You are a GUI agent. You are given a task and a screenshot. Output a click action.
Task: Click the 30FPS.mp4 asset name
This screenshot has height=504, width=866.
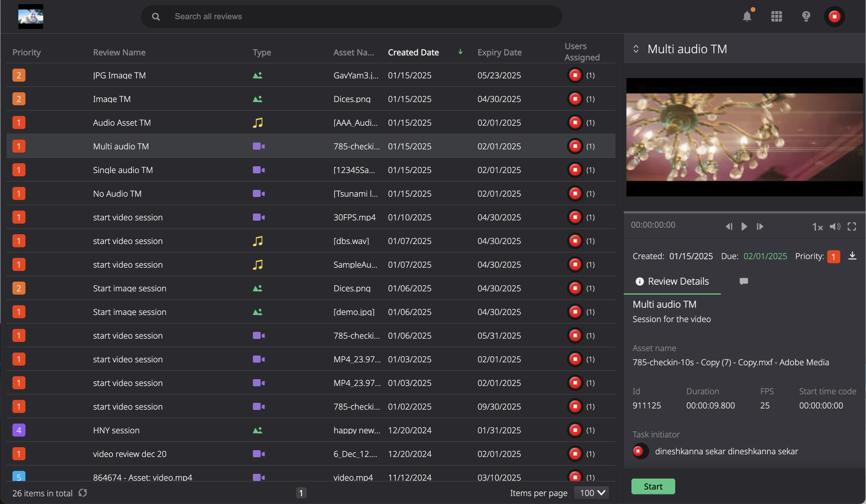pos(354,217)
